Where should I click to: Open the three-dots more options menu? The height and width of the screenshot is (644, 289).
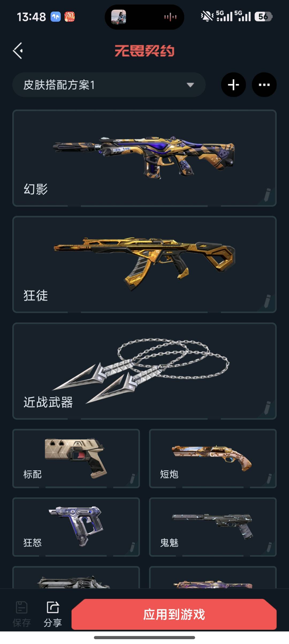[264, 85]
